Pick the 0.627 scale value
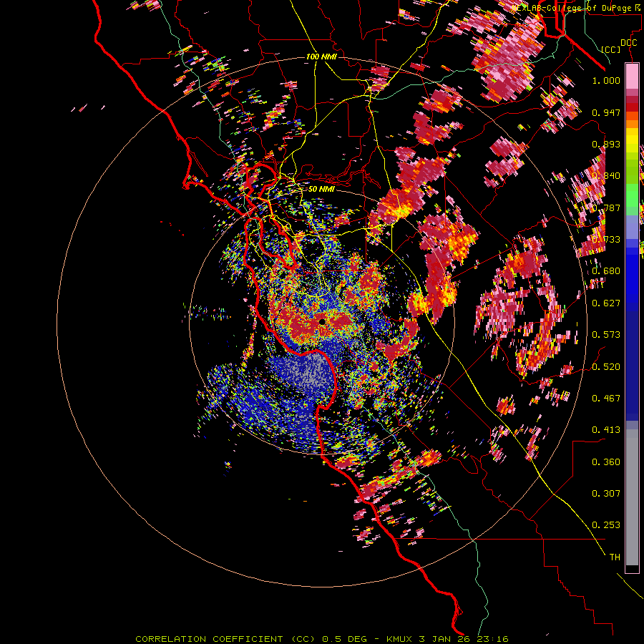 (606, 303)
